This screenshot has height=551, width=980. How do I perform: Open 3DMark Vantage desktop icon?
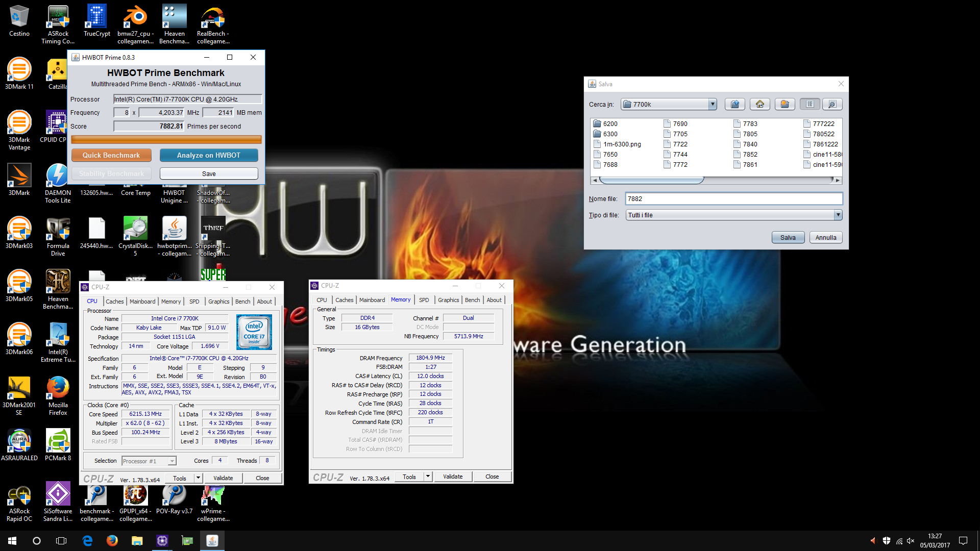click(19, 131)
